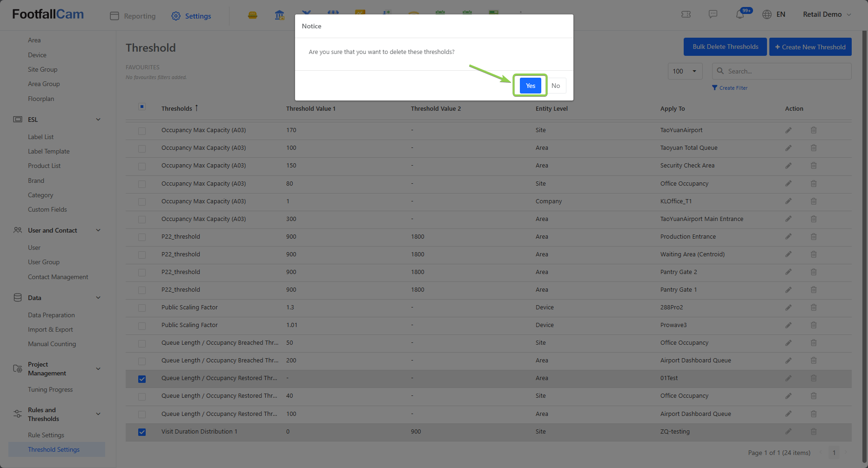
Task: Collapse the ESL sidebar section
Action: pos(98,120)
